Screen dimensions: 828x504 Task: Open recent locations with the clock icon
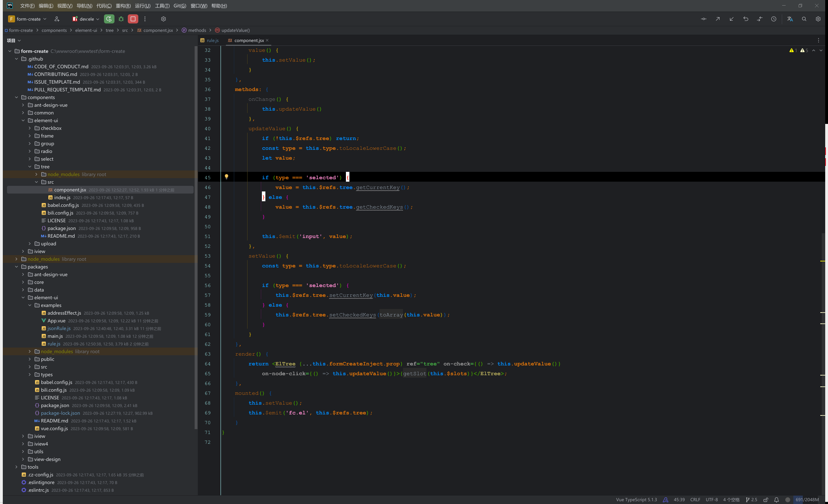coord(774,19)
